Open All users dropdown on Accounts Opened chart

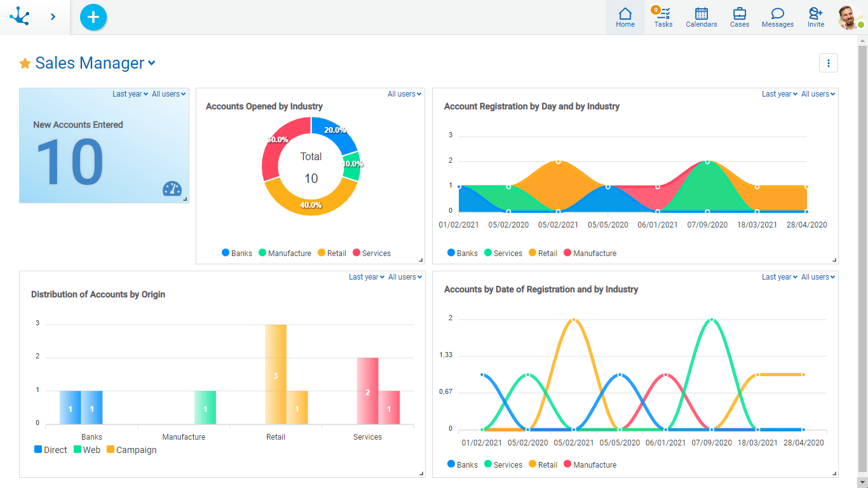(x=404, y=94)
